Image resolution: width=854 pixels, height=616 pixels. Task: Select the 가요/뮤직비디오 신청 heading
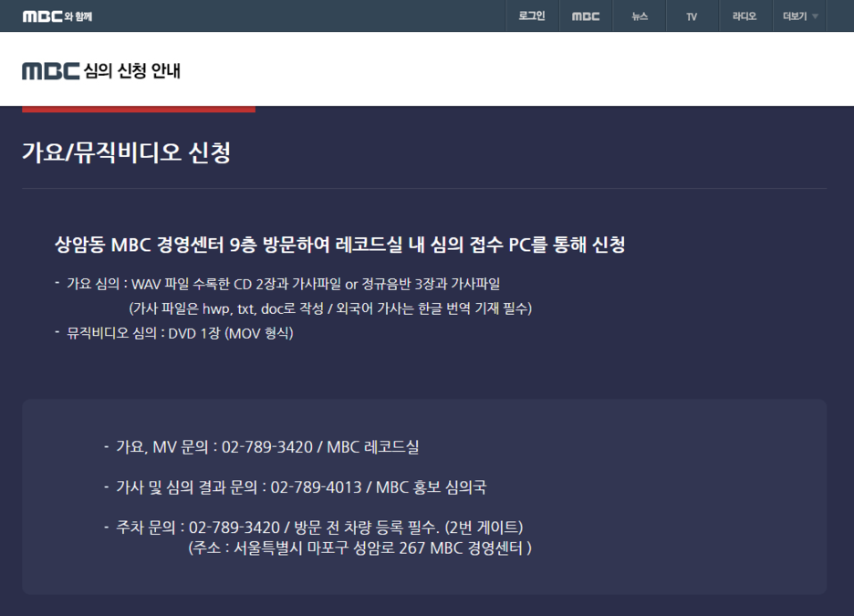click(x=126, y=152)
